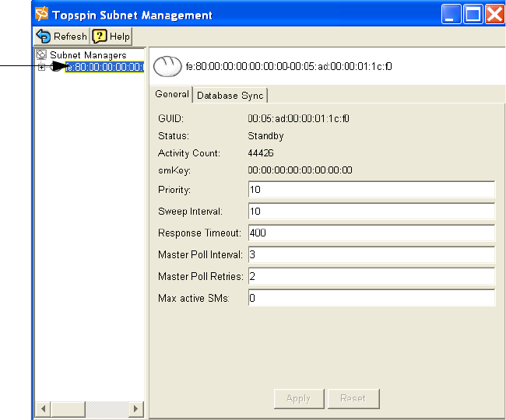This screenshot has width=506, height=420.
Task: Click the Topspin app icon in title bar
Action: pos(41,15)
